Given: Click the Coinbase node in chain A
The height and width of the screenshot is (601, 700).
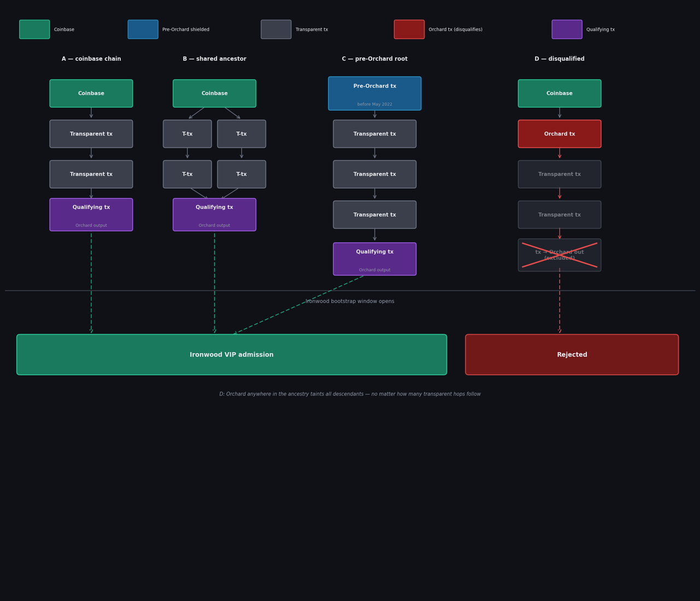Looking at the screenshot, I should [91, 94].
